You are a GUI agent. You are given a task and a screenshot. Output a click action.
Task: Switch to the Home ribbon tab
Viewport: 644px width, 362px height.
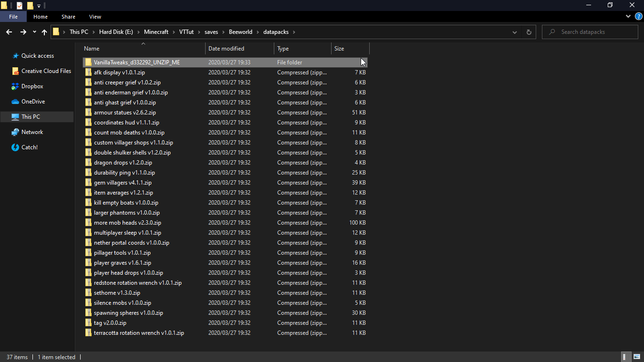pyautogui.click(x=41, y=17)
